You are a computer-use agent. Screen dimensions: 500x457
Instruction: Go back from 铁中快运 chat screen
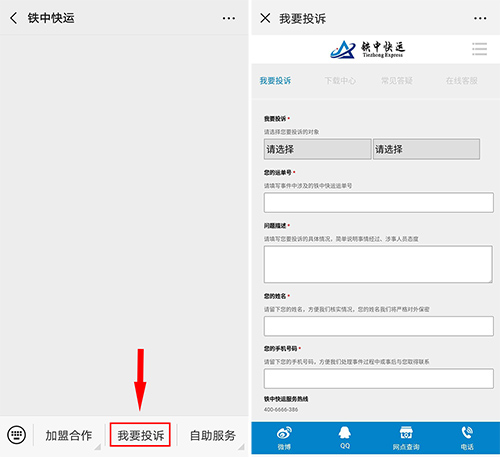[x=14, y=18]
